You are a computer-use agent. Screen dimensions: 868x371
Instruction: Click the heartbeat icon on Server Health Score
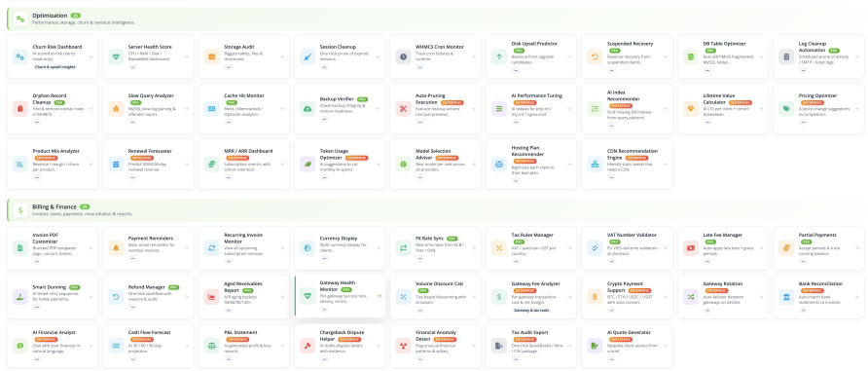116,56
